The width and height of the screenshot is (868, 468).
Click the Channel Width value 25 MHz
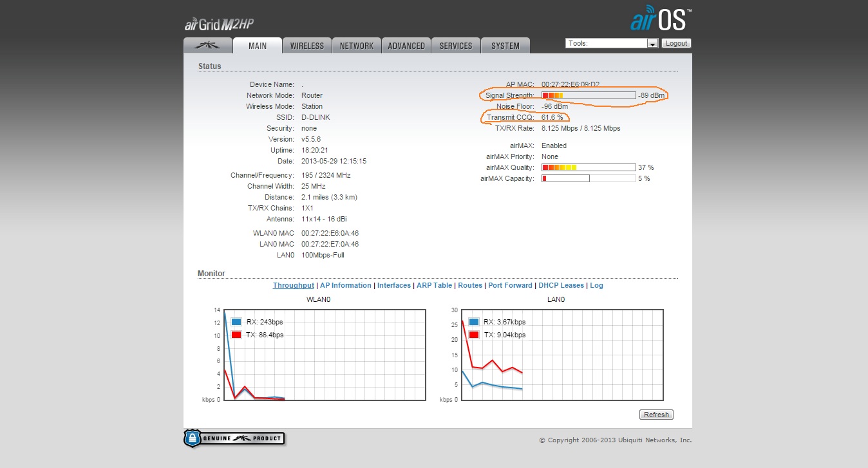[x=314, y=186]
